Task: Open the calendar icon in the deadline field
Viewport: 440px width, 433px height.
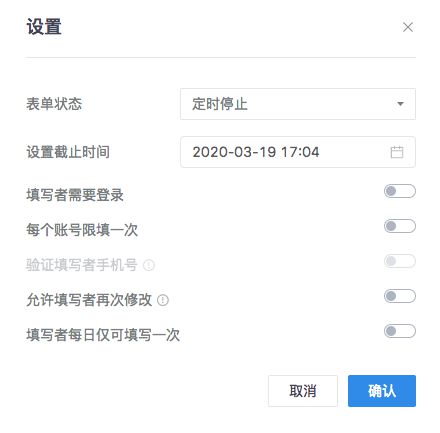Action: pyautogui.click(x=397, y=152)
